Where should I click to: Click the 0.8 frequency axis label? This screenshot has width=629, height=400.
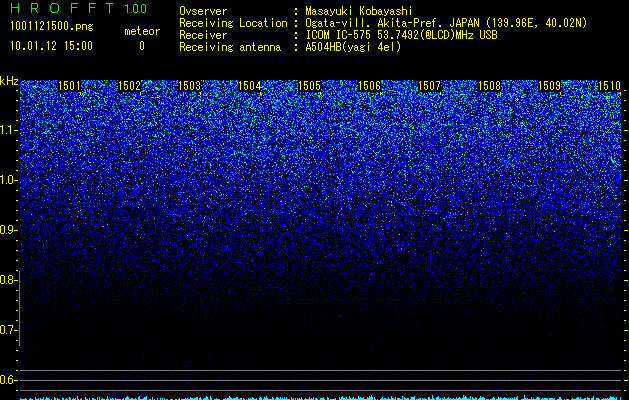coord(9,280)
